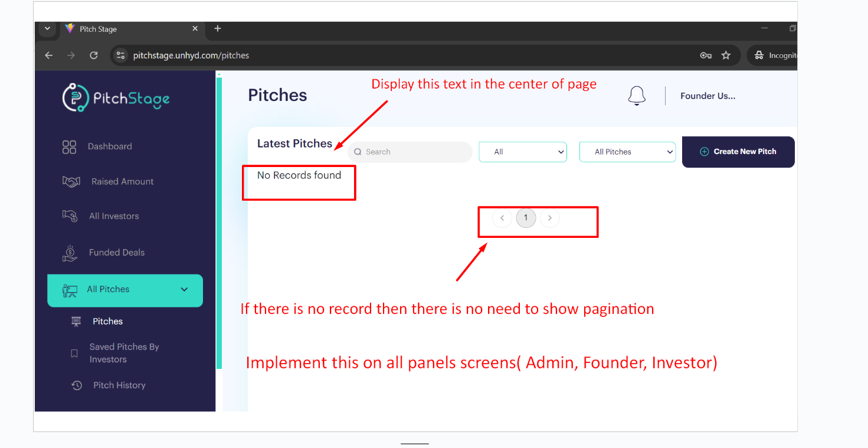
Task: Click the Pitches page title
Action: 277,95
